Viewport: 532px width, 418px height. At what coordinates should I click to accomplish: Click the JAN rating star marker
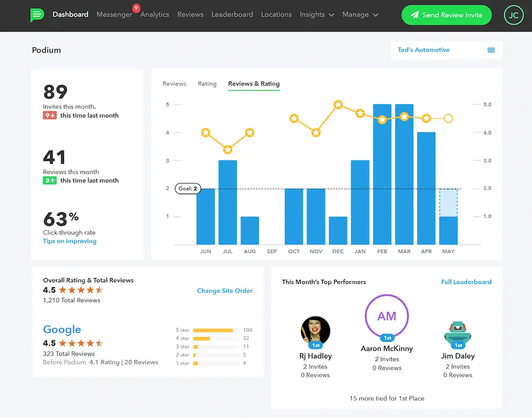click(360, 113)
